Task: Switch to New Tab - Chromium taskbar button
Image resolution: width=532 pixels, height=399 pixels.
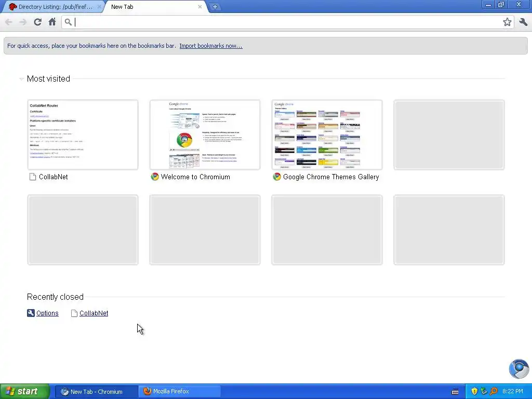Action: click(96, 392)
